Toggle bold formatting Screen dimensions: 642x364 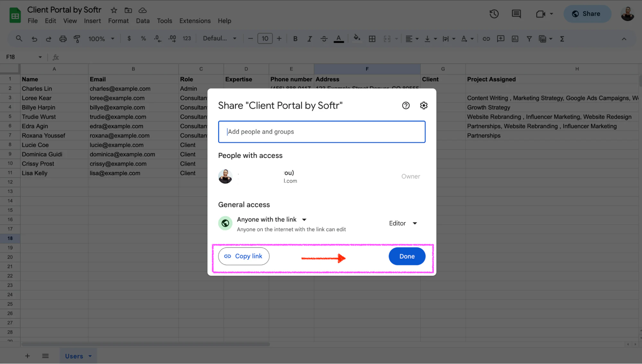295,39
